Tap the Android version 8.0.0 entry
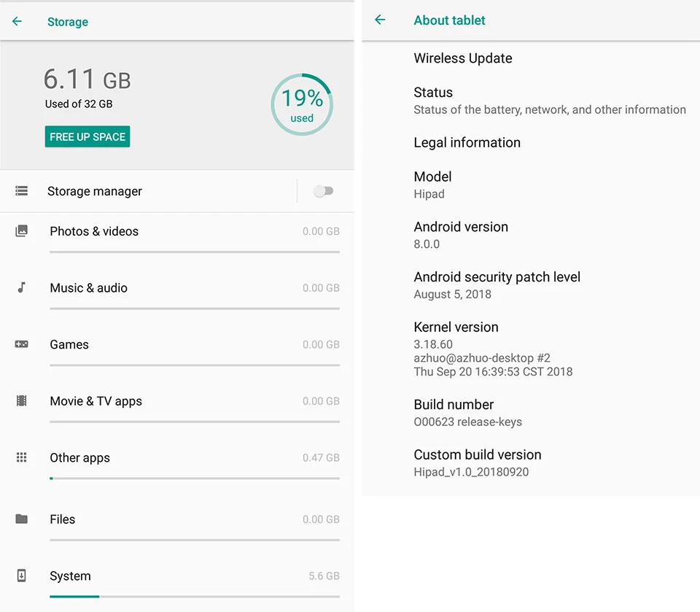This screenshot has width=700, height=612. click(531, 235)
